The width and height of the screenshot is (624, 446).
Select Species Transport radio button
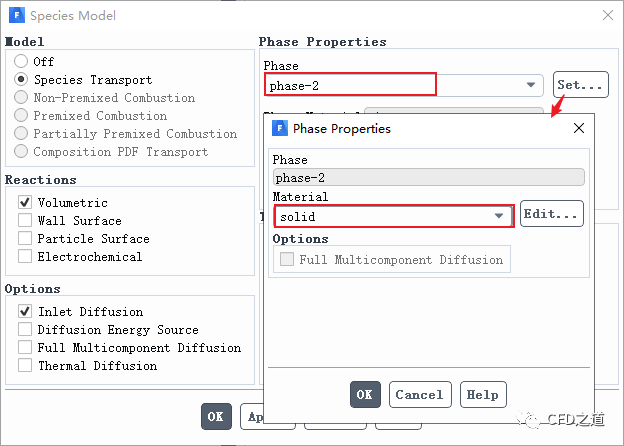[x=21, y=80]
